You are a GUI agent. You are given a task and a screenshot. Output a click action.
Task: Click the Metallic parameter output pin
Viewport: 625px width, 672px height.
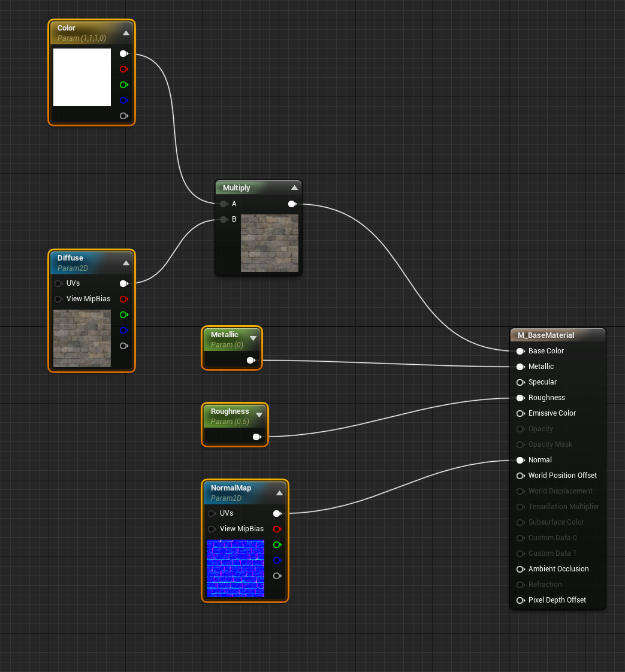tap(250, 361)
